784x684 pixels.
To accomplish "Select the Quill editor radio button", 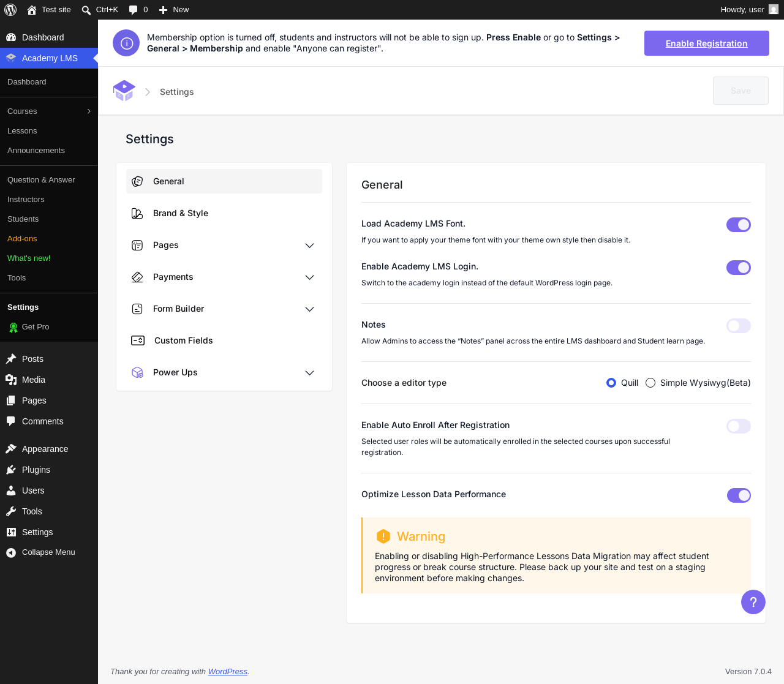I will click(611, 383).
